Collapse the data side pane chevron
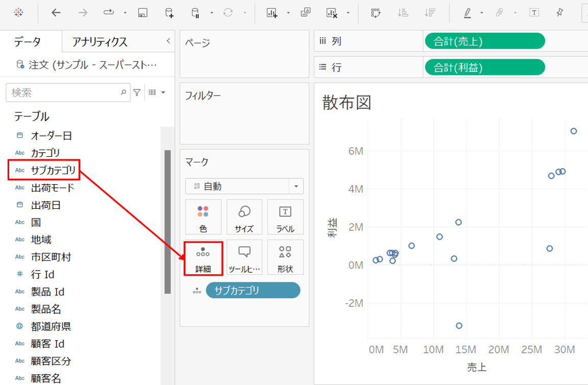 click(168, 41)
